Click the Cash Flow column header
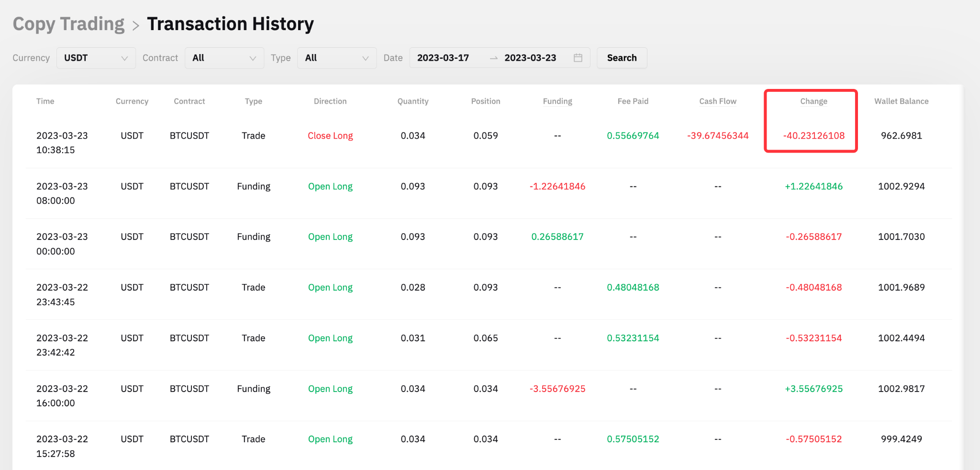This screenshot has height=470, width=980. tap(718, 101)
